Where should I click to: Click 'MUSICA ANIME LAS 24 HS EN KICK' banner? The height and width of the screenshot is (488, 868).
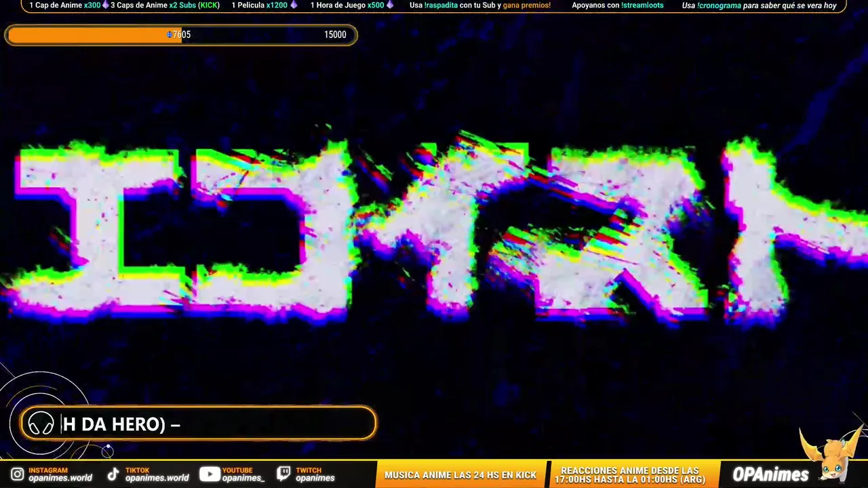(460, 475)
